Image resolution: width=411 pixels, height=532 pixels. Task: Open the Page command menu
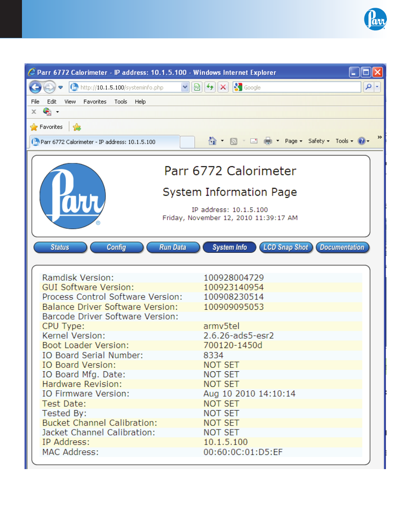[x=293, y=141]
